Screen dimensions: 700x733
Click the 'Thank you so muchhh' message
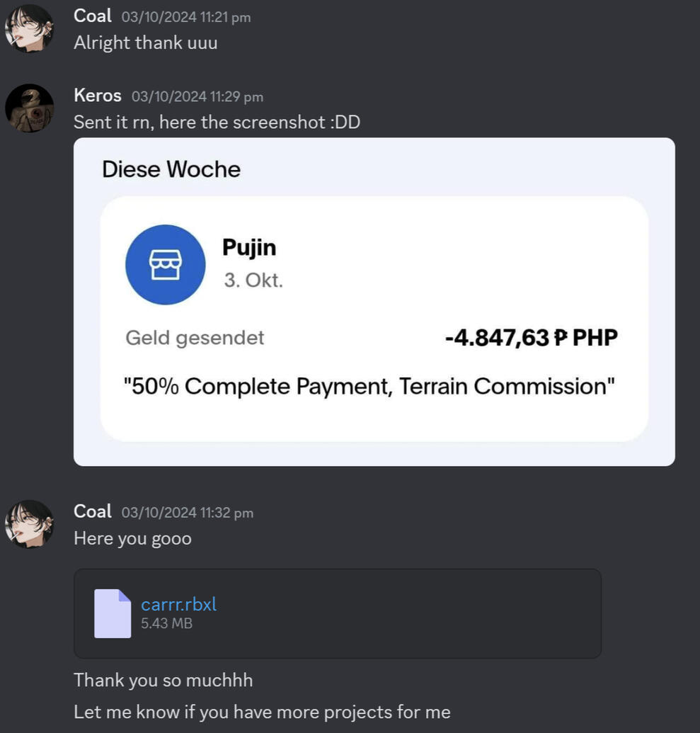click(x=163, y=680)
